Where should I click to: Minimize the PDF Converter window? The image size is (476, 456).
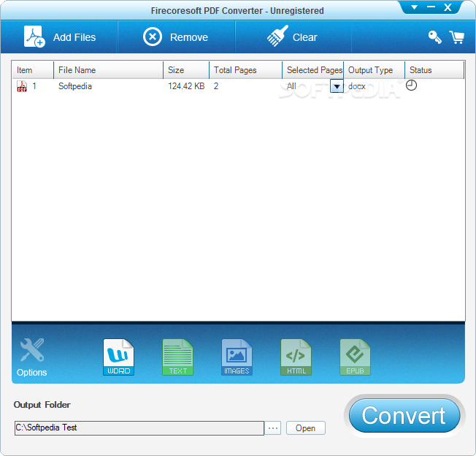431,7
